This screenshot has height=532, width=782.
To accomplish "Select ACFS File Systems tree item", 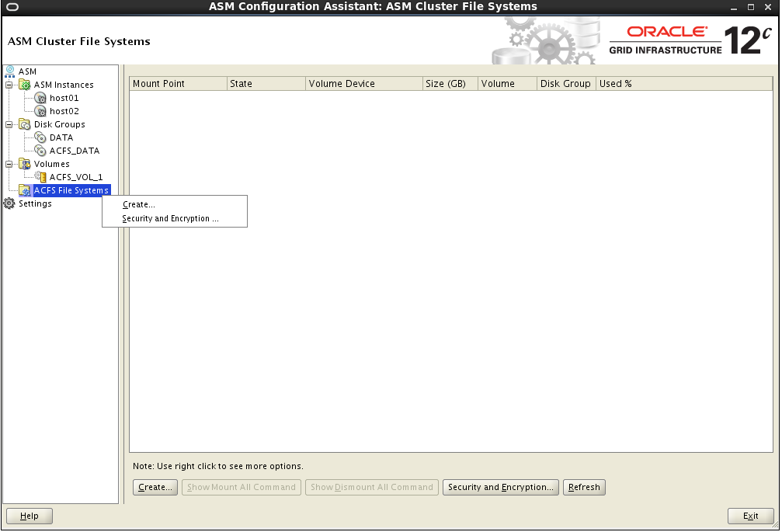I will pyautogui.click(x=71, y=190).
